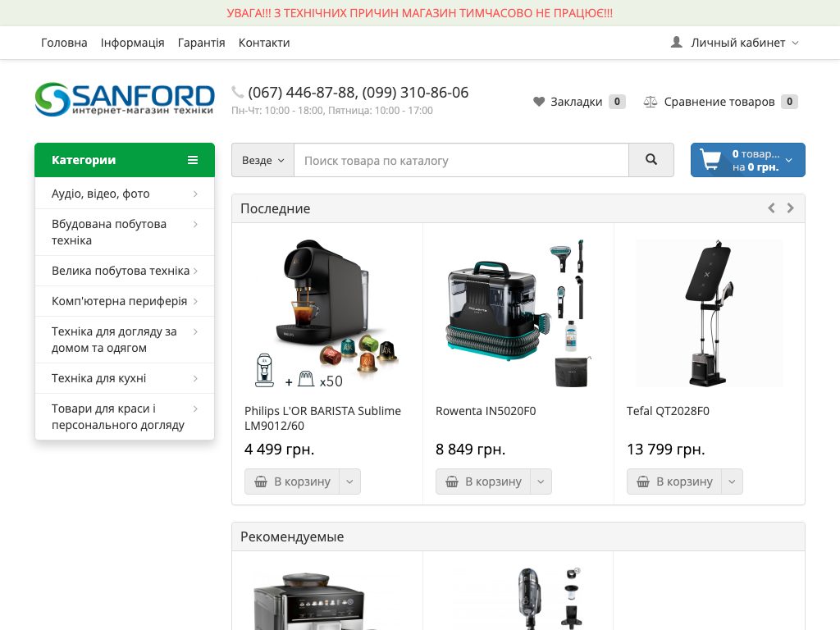Viewport: 840px width, 630px height.
Task: Open extra options arrow for Rowenta IN5020F0
Action: tap(541, 482)
